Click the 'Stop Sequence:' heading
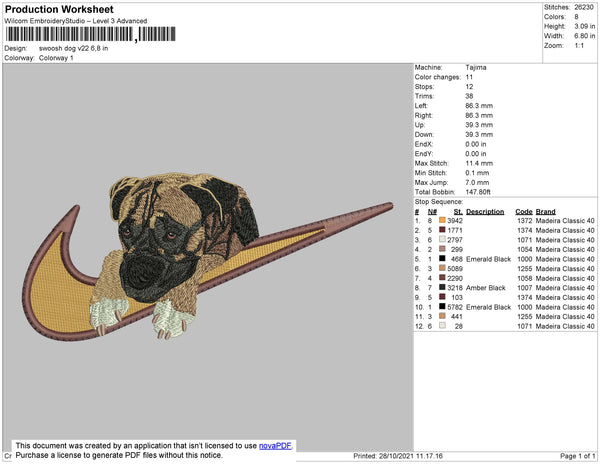This screenshot has height=464, width=600. click(x=439, y=202)
